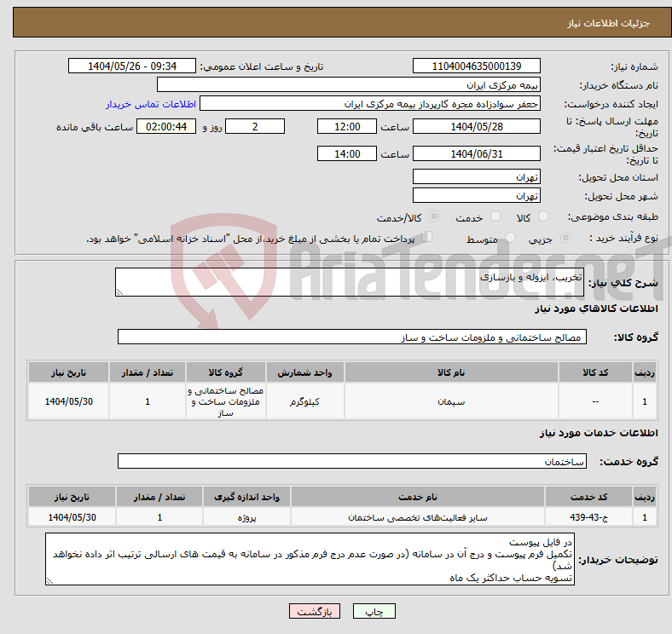Click the کیلوگرم unit cell
This screenshot has width=672, height=634.
point(304,401)
